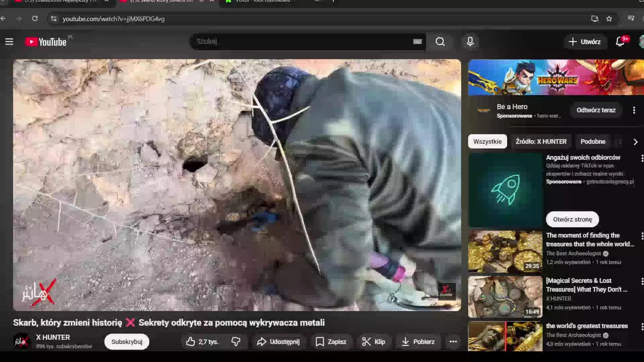Open the on-screen keyboard in search box
The width and height of the screenshot is (644, 362).
[417, 42]
